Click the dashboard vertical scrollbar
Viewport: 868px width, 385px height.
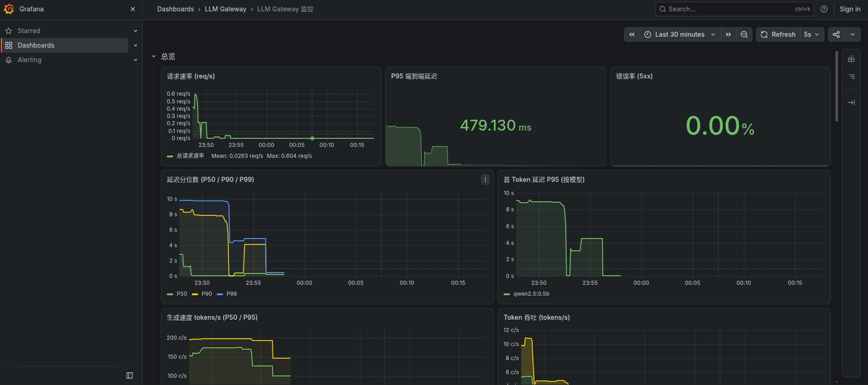point(837,86)
